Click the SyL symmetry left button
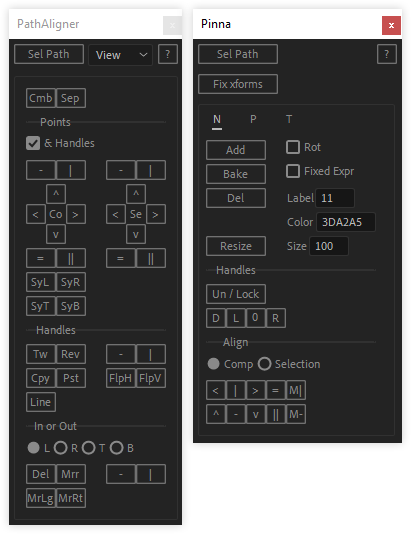The image size is (411, 534). pos(41,282)
